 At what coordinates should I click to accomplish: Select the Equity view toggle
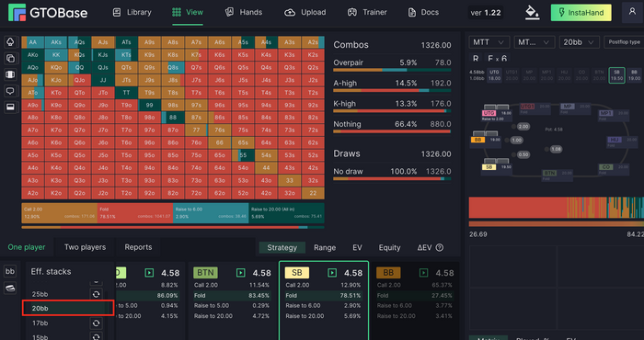pos(389,248)
